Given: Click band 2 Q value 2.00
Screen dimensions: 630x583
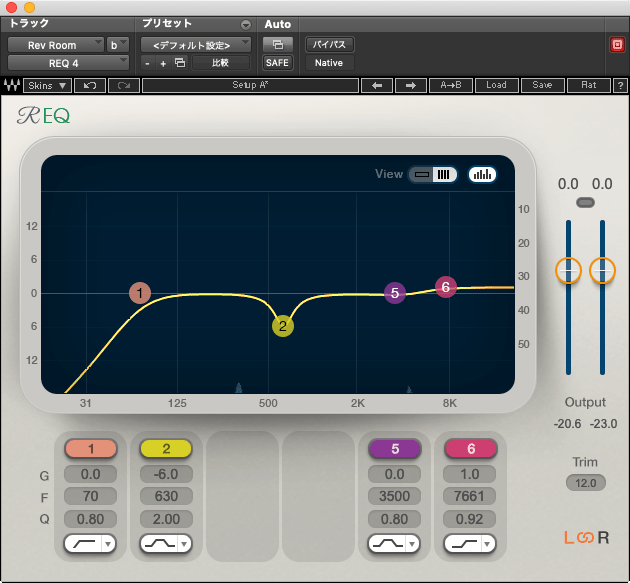Looking at the screenshot, I should tap(166, 519).
